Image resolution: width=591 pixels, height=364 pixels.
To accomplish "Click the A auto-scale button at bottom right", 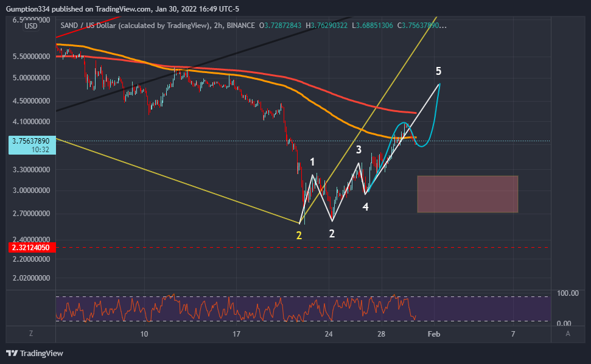I will (x=568, y=334).
